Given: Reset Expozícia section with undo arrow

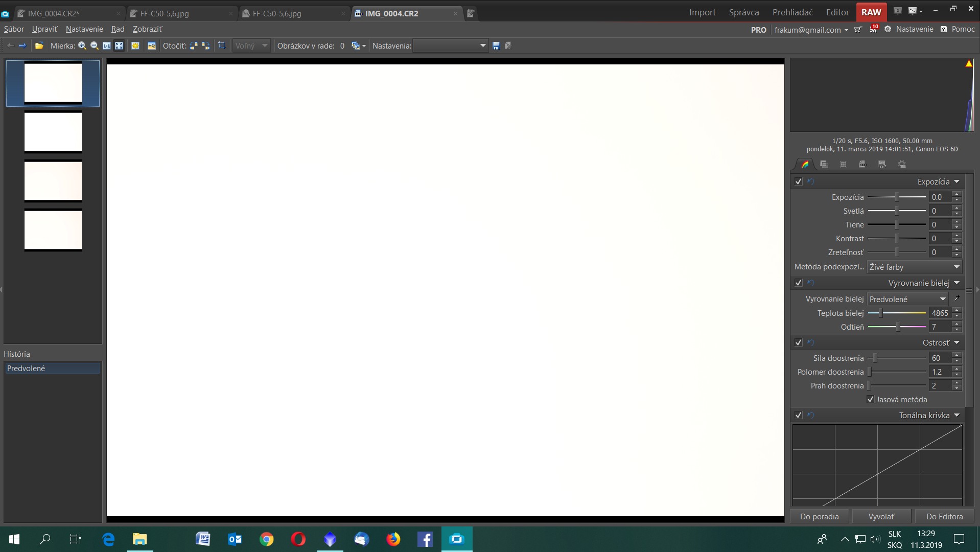Looking at the screenshot, I should pyautogui.click(x=811, y=182).
